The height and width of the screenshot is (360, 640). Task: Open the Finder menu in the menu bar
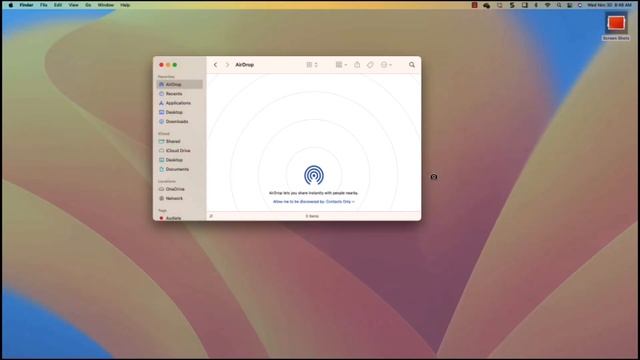click(27, 5)
